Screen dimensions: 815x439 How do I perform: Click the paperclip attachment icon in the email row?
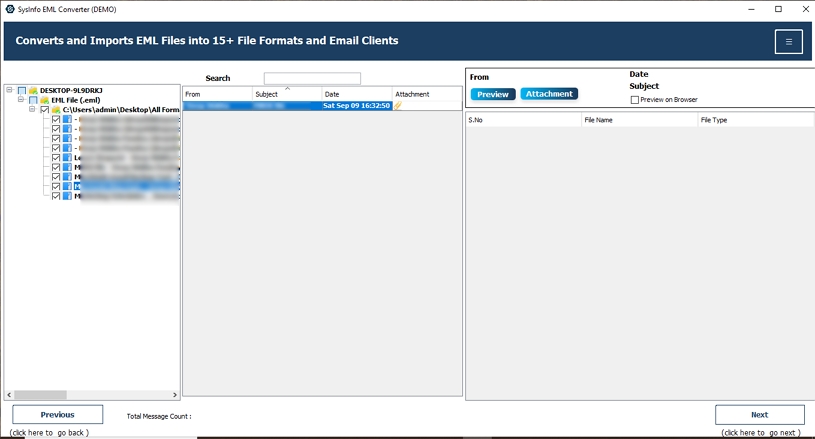pos(398,105)
